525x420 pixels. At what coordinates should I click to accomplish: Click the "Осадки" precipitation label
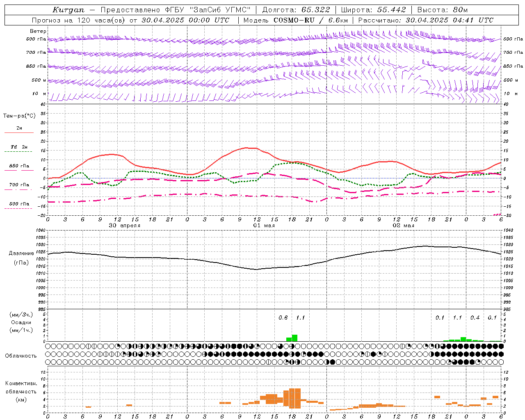pos(21,322)
